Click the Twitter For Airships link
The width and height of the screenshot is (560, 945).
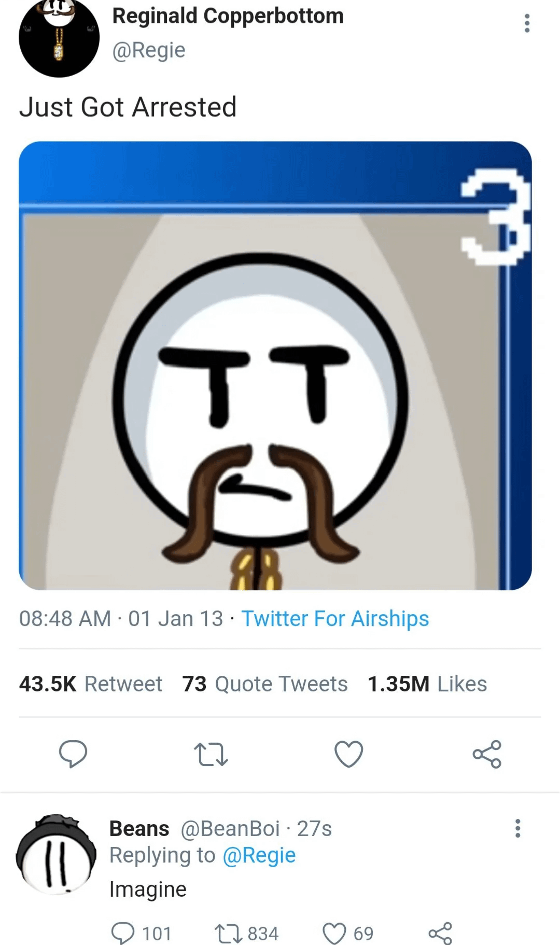tap(335, 618)
